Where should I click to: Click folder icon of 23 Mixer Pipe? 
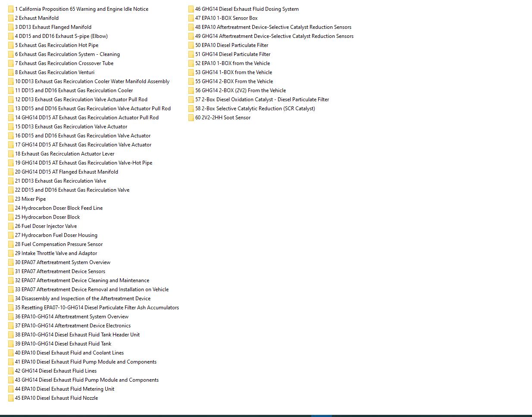11,199
